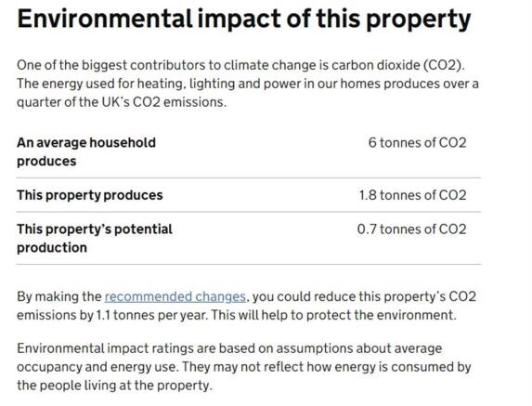Select This property's potential production label
Screen dimensions: 532x406
click(95, 238)
